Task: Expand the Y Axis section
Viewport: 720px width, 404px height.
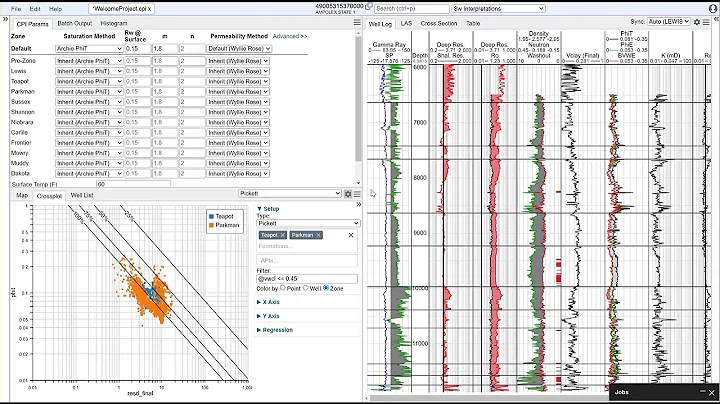Action: [268, 316]
